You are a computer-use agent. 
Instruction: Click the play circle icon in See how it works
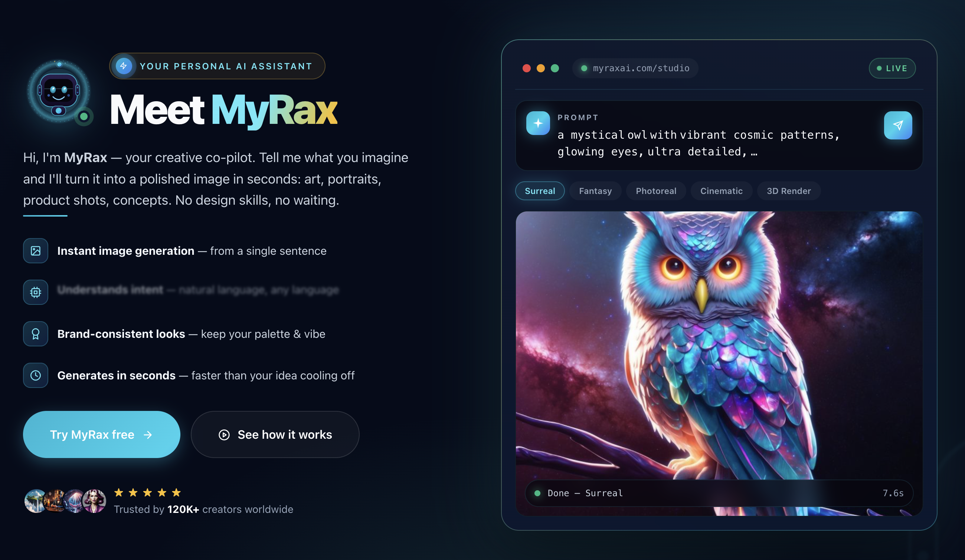(224, 435)
